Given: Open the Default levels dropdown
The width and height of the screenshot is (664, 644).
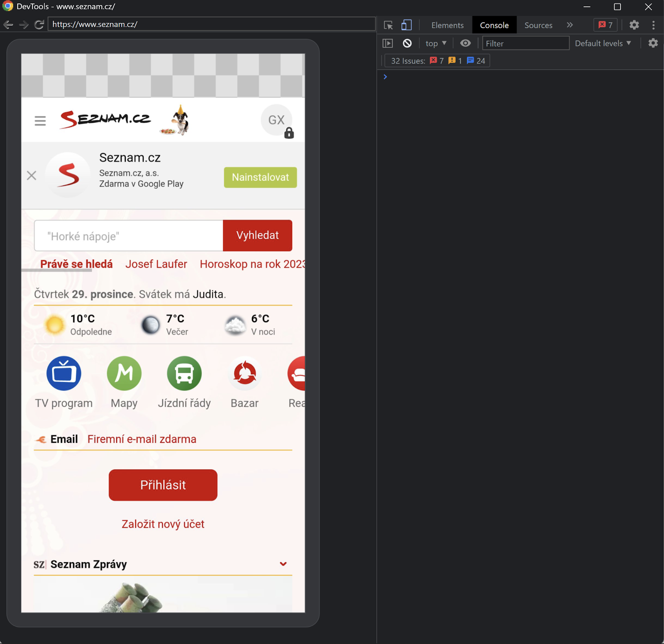Looking at the screenshot, I should coord(603,43).
